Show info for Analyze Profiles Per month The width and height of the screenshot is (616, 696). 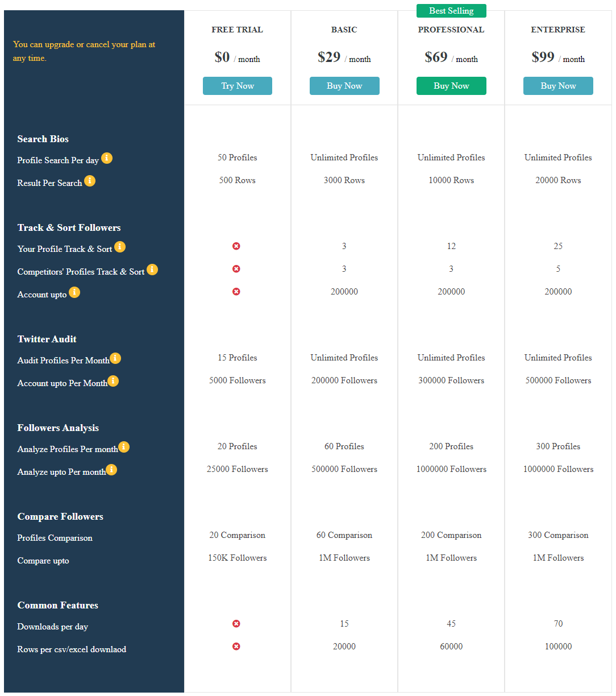(124, 447)
